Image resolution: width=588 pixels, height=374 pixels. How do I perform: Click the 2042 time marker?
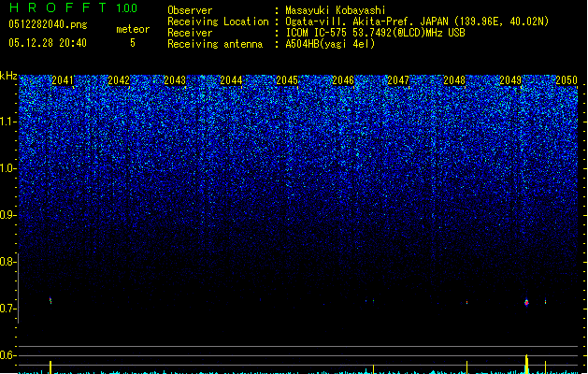click(x=119, y=80)
